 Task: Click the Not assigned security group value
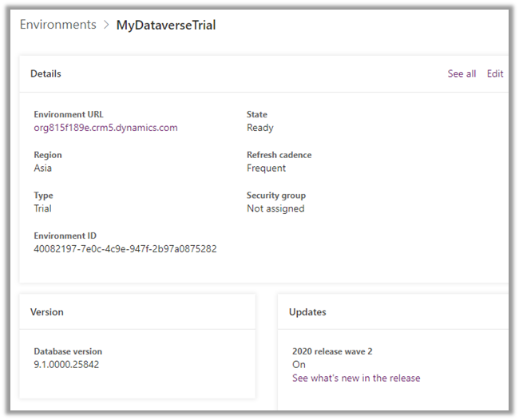coord(275,208)
